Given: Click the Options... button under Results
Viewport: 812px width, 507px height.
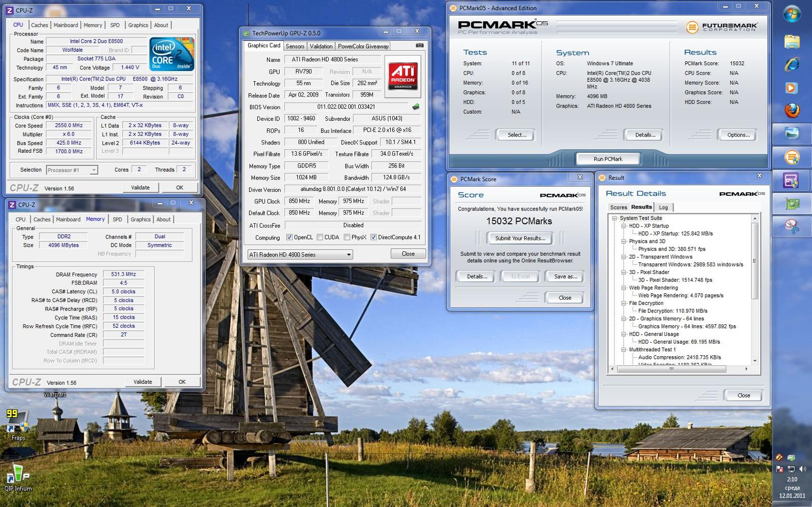Looking at the screenshot, I should pos(738,135).
